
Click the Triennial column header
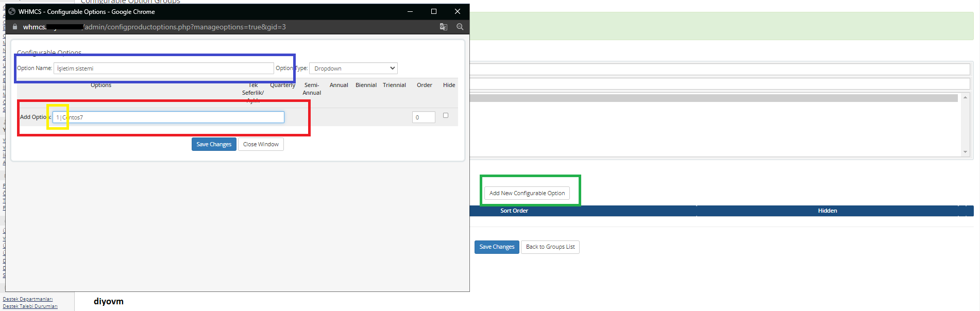coord(394,85)
